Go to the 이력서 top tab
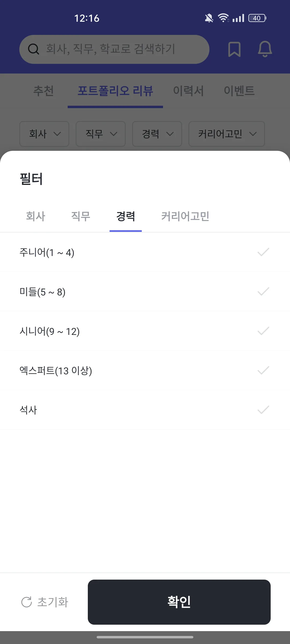Viewport: 290px width, 644px height. [188, 91]
